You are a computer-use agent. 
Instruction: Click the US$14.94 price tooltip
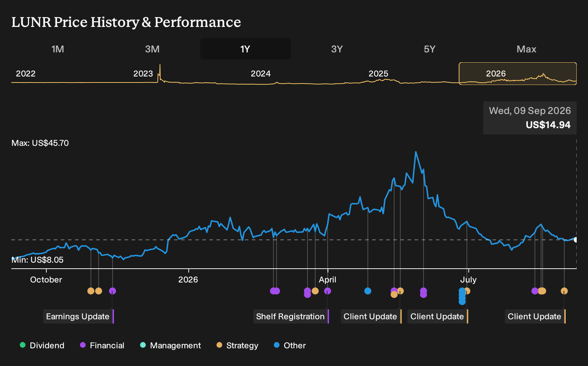pos(530,118)
